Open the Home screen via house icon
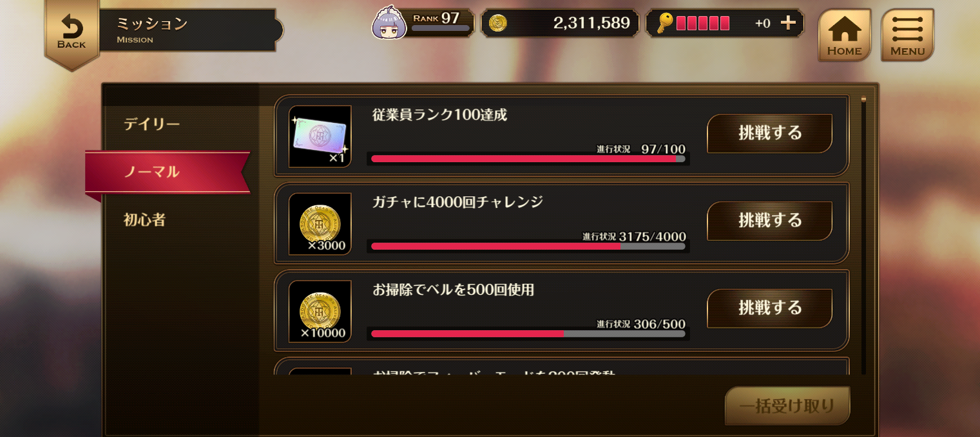This screenshot has height=437, width=980. [844, 35]
